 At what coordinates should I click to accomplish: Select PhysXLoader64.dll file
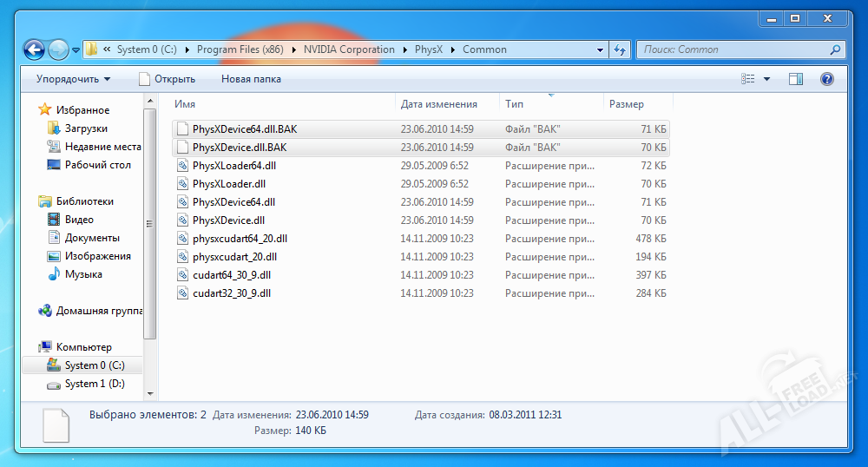click(x=234, y=166)
